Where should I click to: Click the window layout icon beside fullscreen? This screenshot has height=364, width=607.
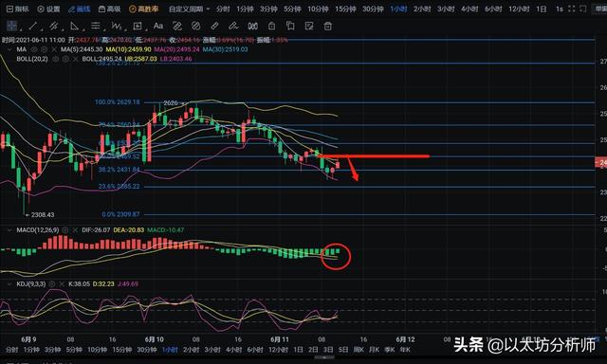tap(583, 9)
